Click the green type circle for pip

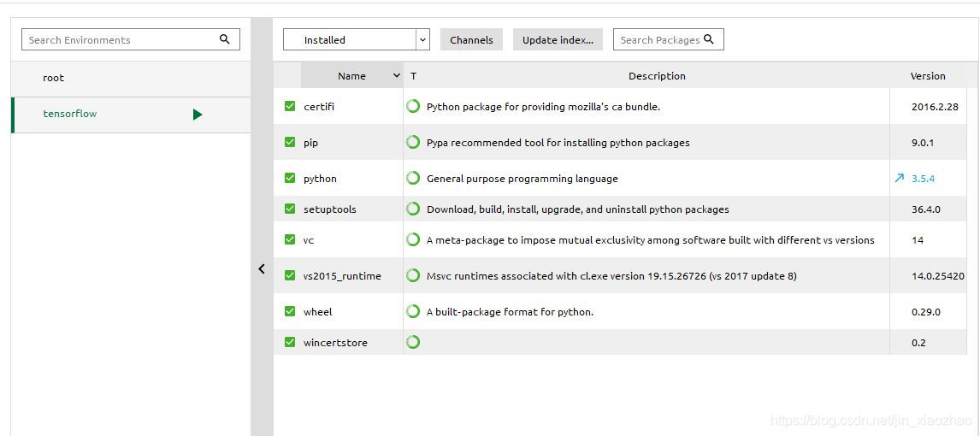tap(413, 143)
